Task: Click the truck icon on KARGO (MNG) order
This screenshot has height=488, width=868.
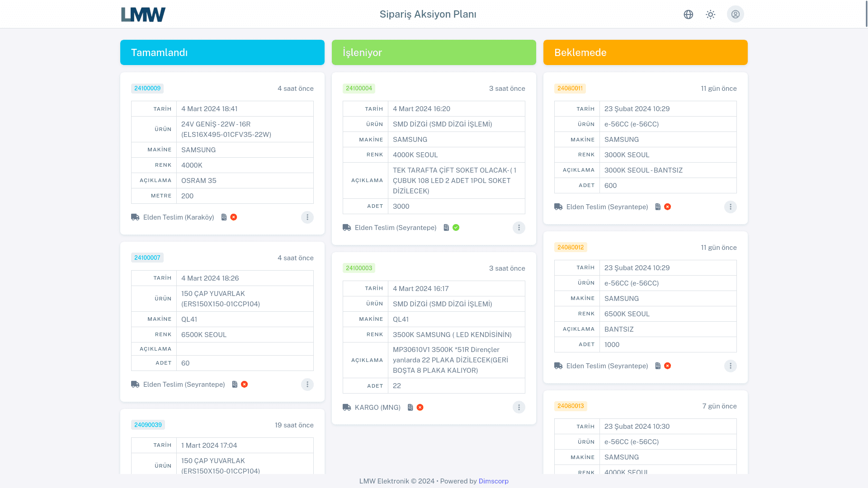Action: pyautogui.click(x=346, y=407)
